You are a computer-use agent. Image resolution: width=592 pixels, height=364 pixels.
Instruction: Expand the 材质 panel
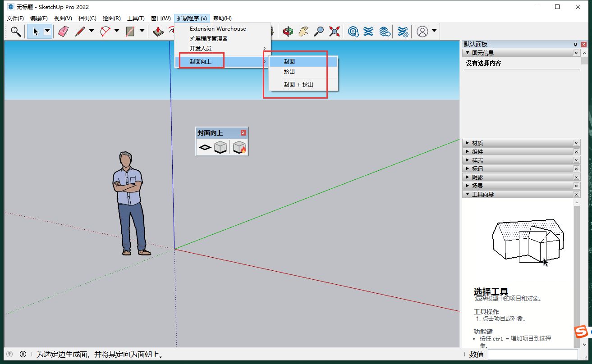coord(477,143)
